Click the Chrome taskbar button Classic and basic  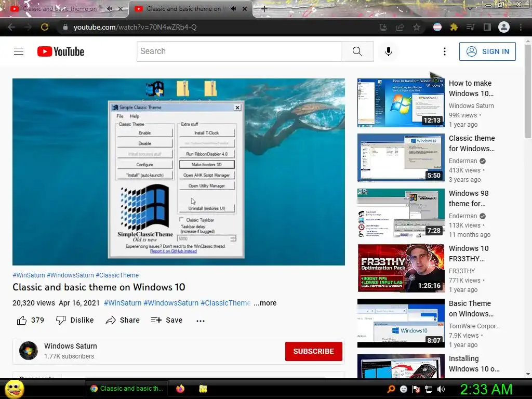coord(127,389)
